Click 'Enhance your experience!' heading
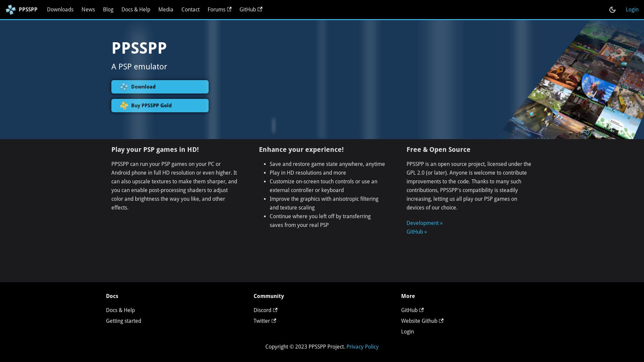The width and height of the screenshot is (644, 362). point(301,150)
